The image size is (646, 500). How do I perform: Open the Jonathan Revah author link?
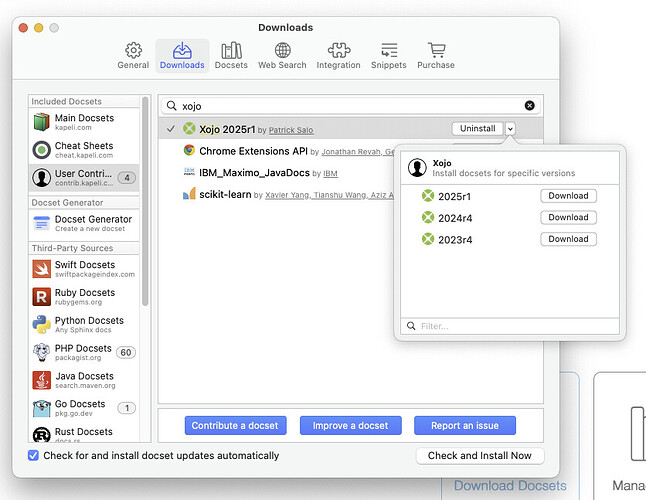[x=351, y=152]
